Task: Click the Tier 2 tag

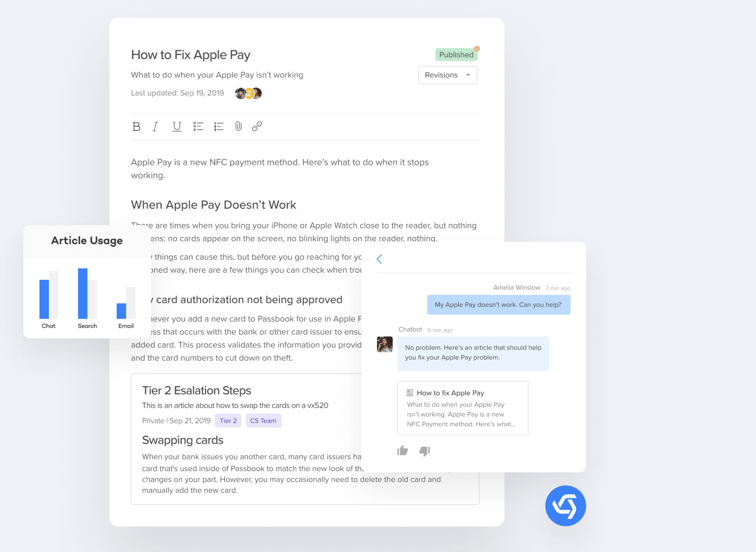Action: pyautogui.click(x=228, y=421)
